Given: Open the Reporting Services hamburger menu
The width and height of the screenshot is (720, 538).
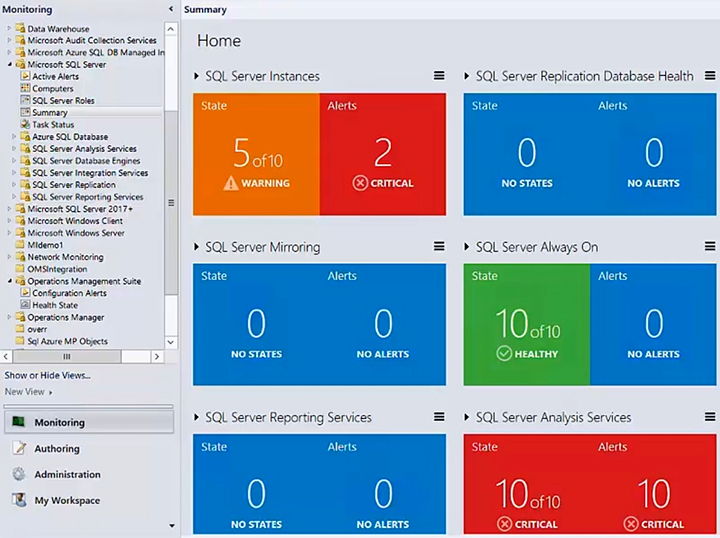Looking at the screenshot, I should pos(439,417).
